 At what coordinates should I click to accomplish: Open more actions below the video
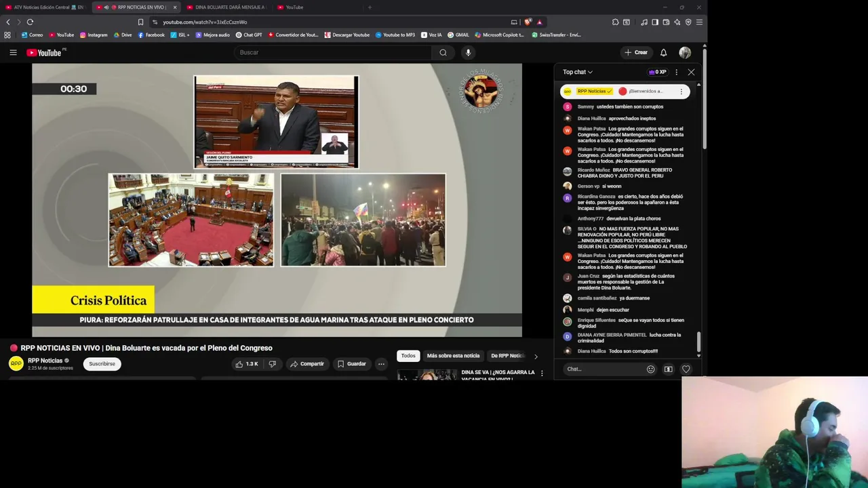[x=381, y=364]
